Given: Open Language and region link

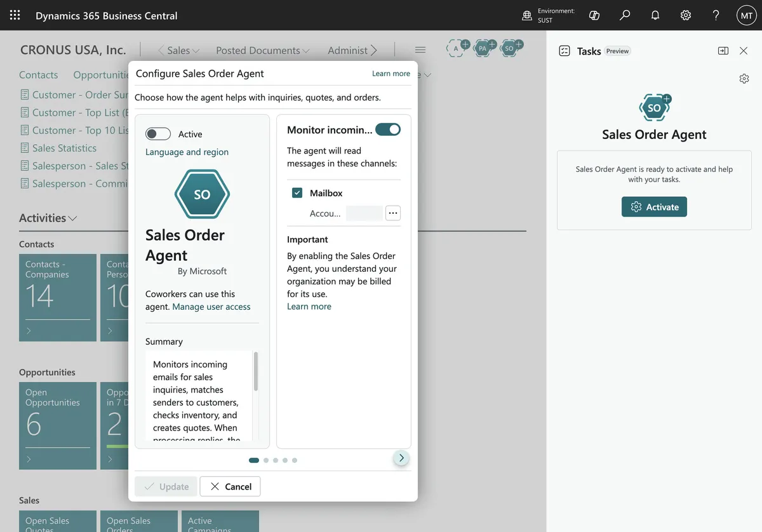Looking at the screenshot, I should click(187, 152).
